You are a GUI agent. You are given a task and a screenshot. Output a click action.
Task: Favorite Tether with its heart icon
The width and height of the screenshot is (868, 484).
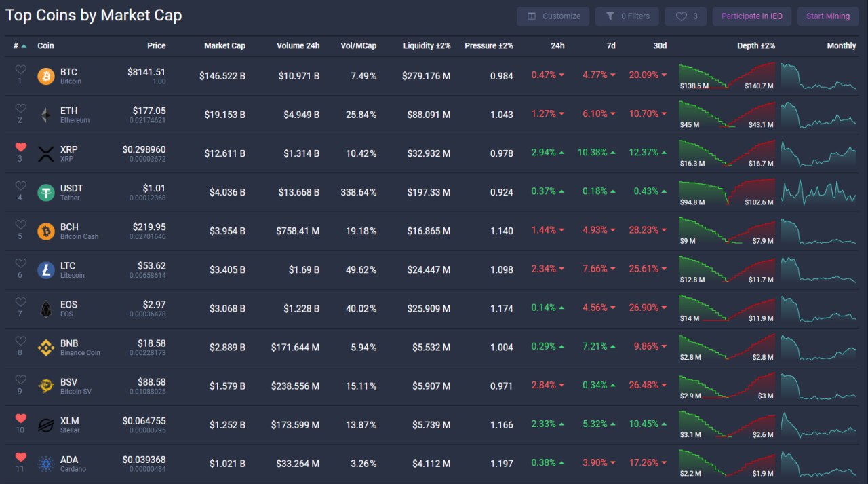pyautogui.click(x=20, y=185)
